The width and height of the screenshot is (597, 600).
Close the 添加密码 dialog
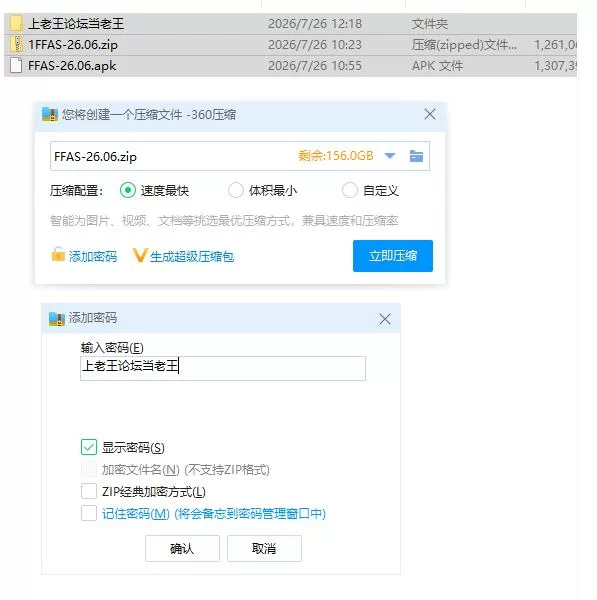pyautogui.click(x=385, y=319)
